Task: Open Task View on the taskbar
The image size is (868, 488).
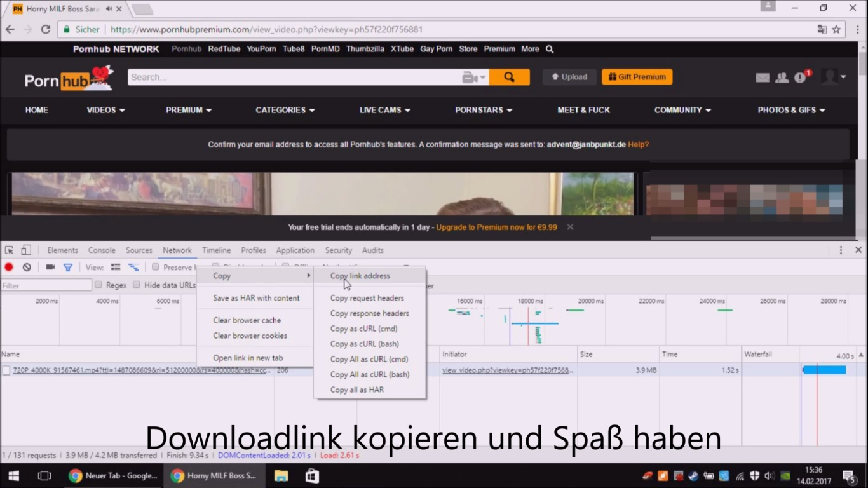Action: pos(44,475)
